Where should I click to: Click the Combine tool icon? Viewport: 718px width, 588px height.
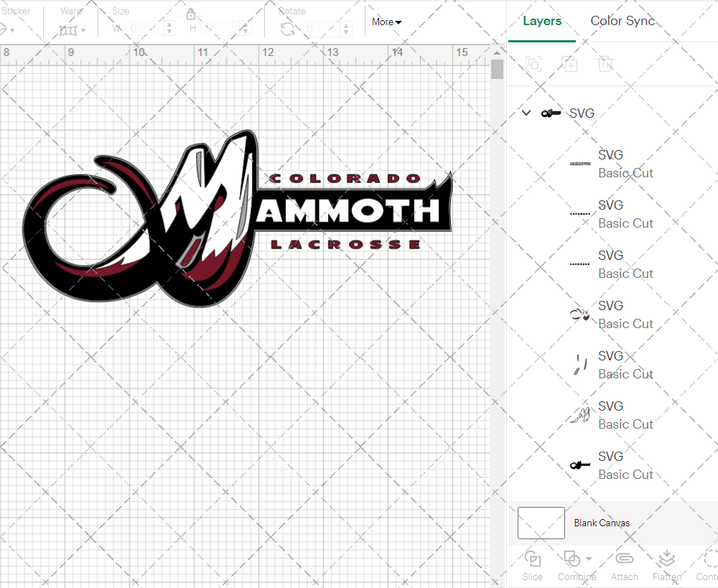572,559
